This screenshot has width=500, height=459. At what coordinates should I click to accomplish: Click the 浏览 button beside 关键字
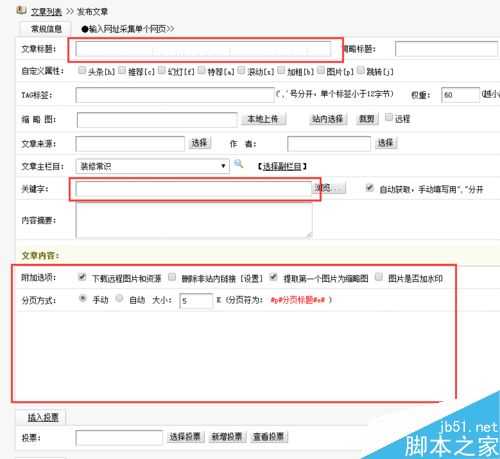pos(329,188)
